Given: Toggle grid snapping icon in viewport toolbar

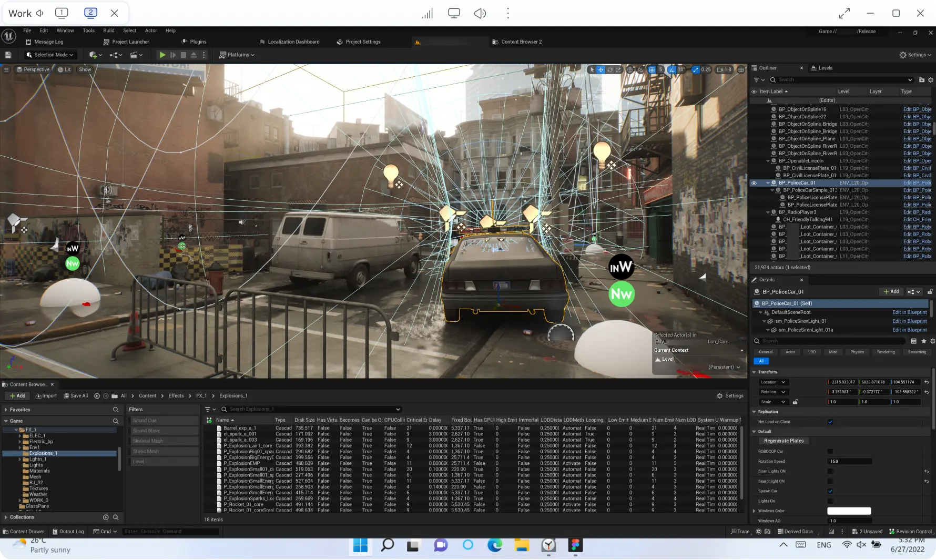Looking at the screenshot, I should [x=652, y=69].
